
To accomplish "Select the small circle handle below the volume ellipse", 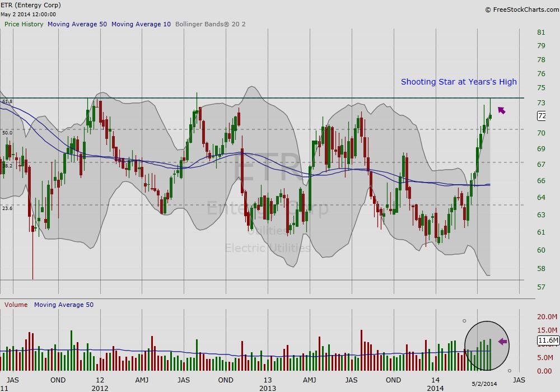I will 509,371.
